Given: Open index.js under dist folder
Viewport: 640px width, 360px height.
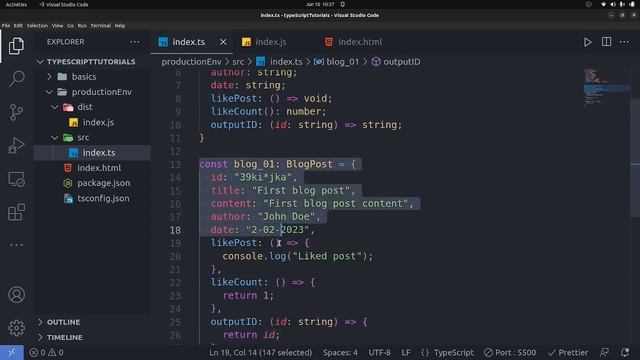Looking at the screenshot, I should pyautogui.click(x=92, y=122).
